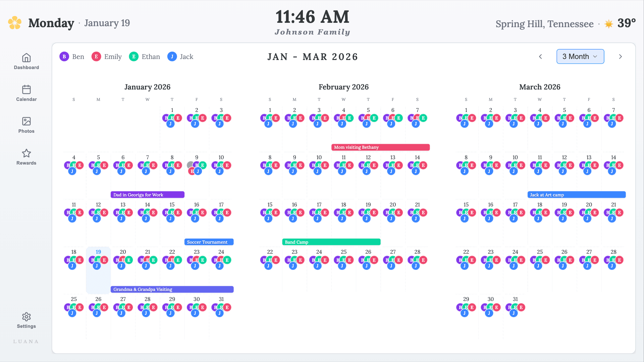Click the sun weather icon near the temperature

click(608, 24)
